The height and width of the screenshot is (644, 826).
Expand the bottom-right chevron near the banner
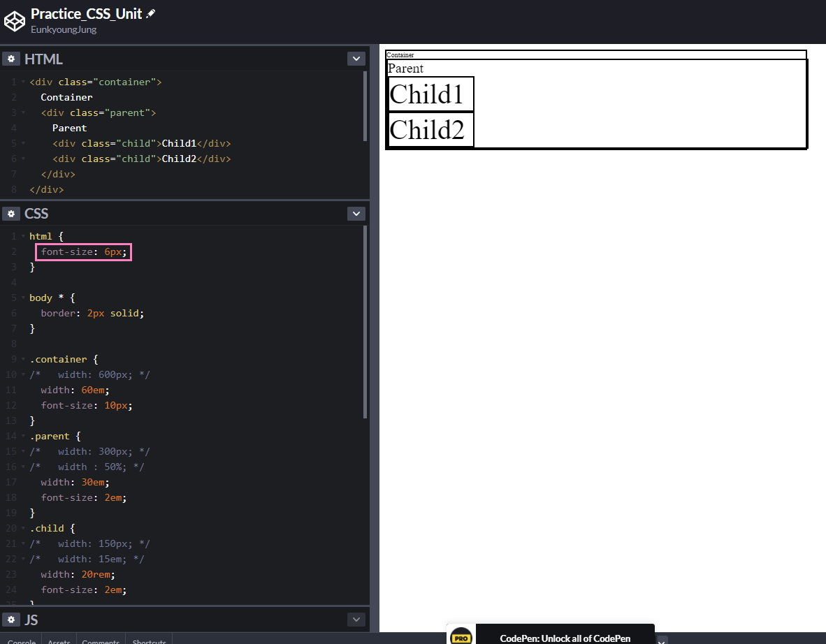pos(660,640)
